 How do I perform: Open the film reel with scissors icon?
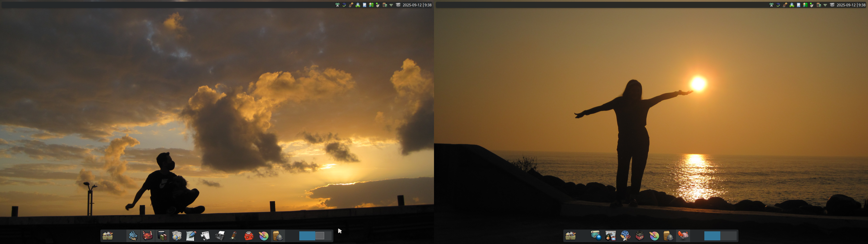point(625,236)
